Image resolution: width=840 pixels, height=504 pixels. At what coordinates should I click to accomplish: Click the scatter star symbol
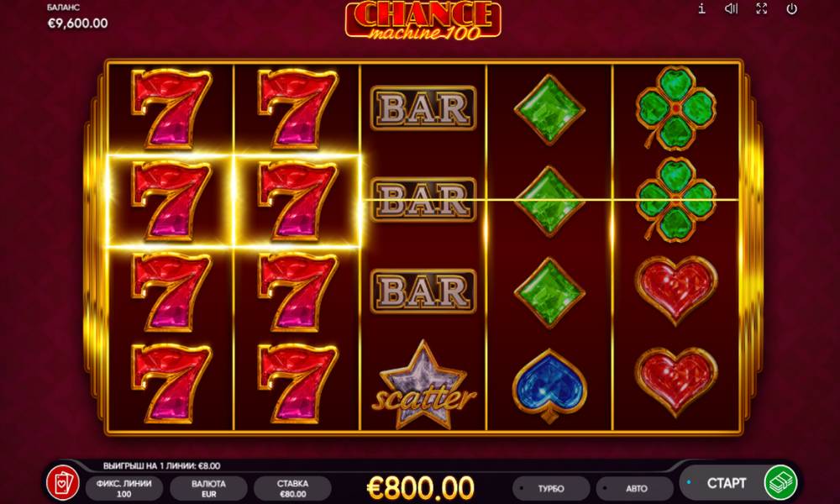coord(423,385)
